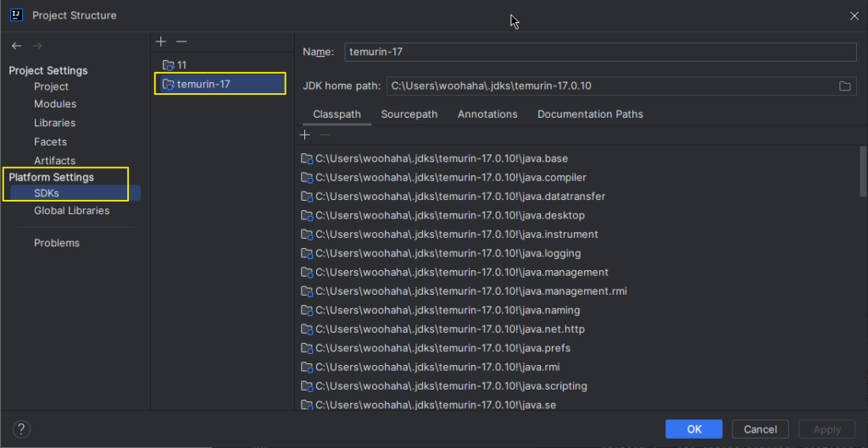Select Project in Project Settings

pos(51,86)
